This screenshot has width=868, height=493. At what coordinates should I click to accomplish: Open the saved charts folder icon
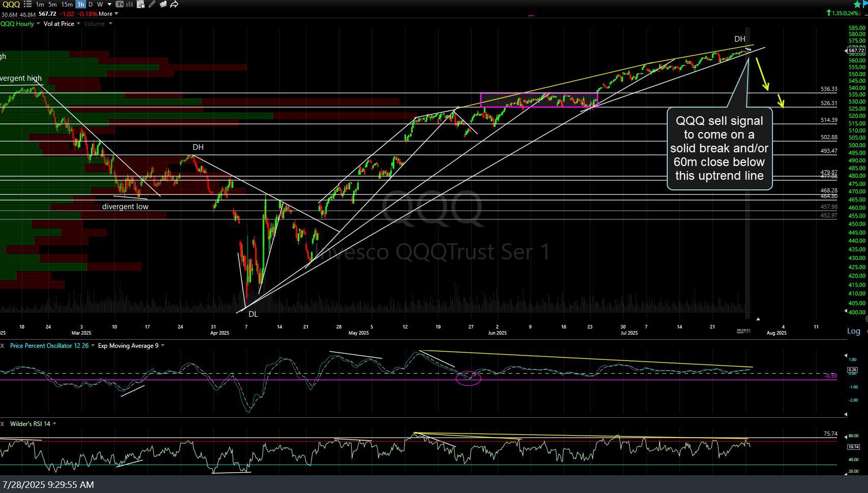[163, 4]
